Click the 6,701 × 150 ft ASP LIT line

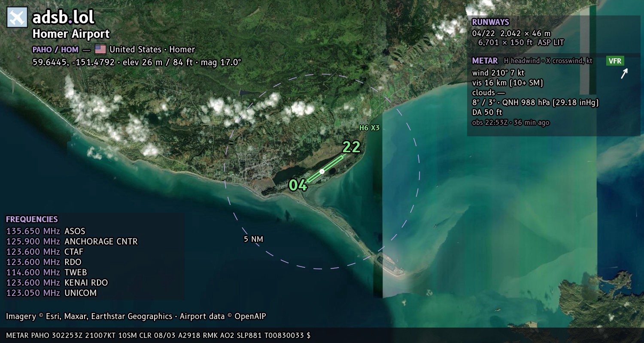pos(521,42)
